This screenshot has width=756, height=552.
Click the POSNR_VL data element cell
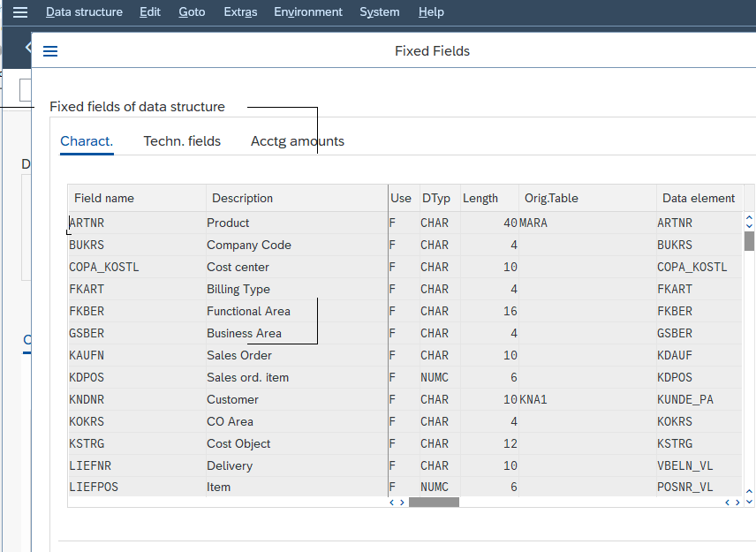(699, 488)
